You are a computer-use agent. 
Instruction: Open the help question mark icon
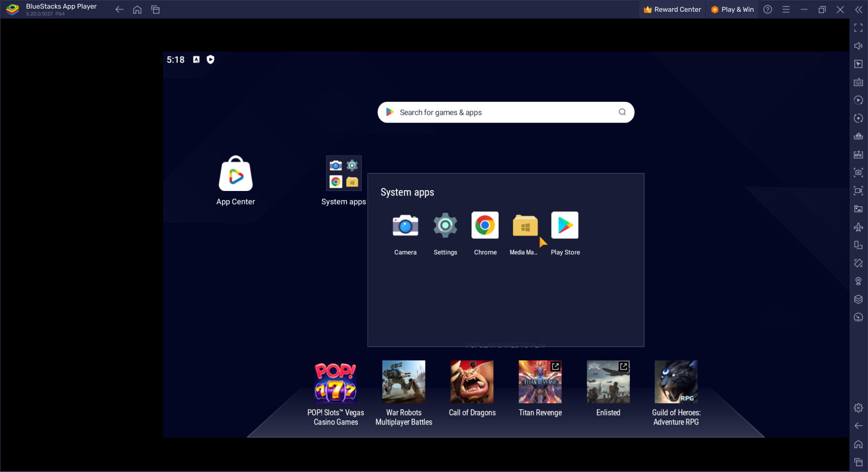click(768, 10)
